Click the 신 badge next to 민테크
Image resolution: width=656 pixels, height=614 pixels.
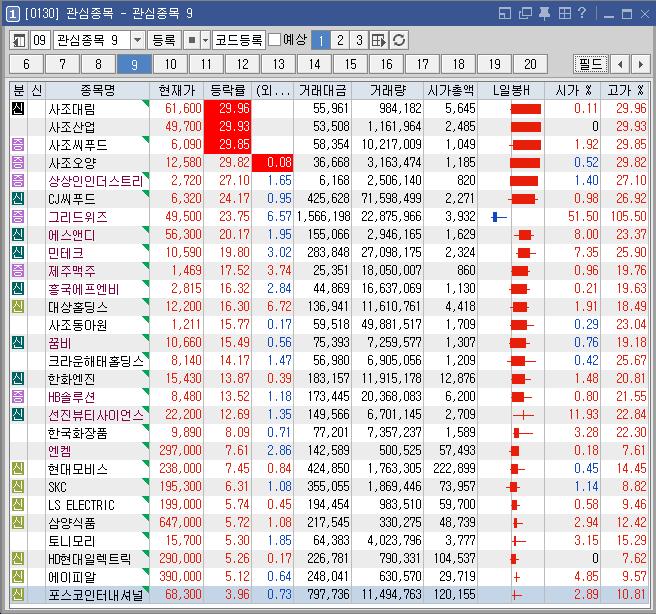tap(18, 252)
